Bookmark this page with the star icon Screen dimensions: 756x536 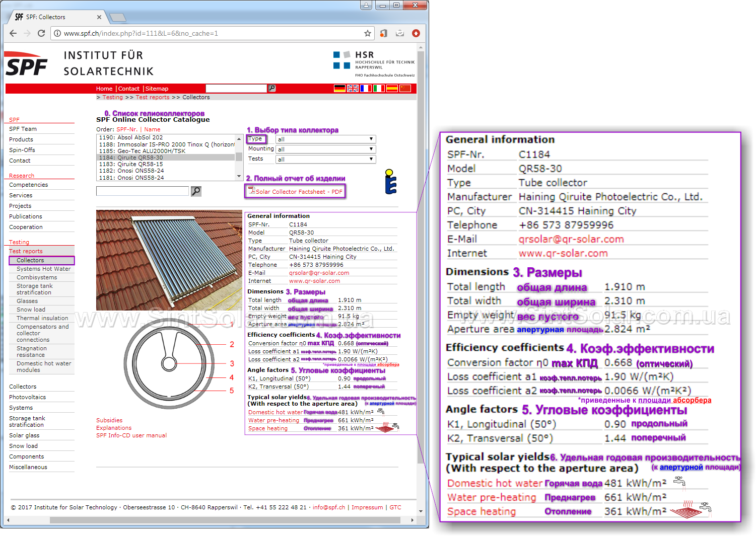368,33
